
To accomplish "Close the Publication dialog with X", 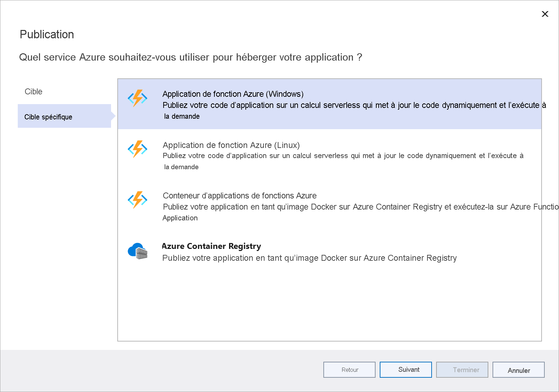I will [545, 14].
